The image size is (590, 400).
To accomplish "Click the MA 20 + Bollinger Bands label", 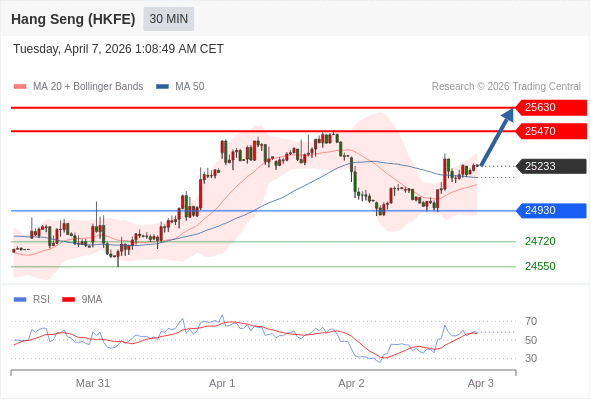I will pyautogui.click(x=88, y=87).
